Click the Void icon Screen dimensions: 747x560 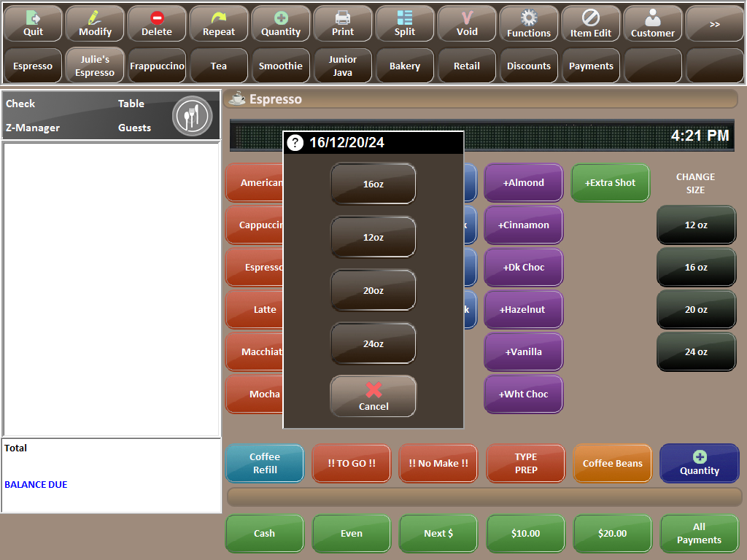pos(466,23)
